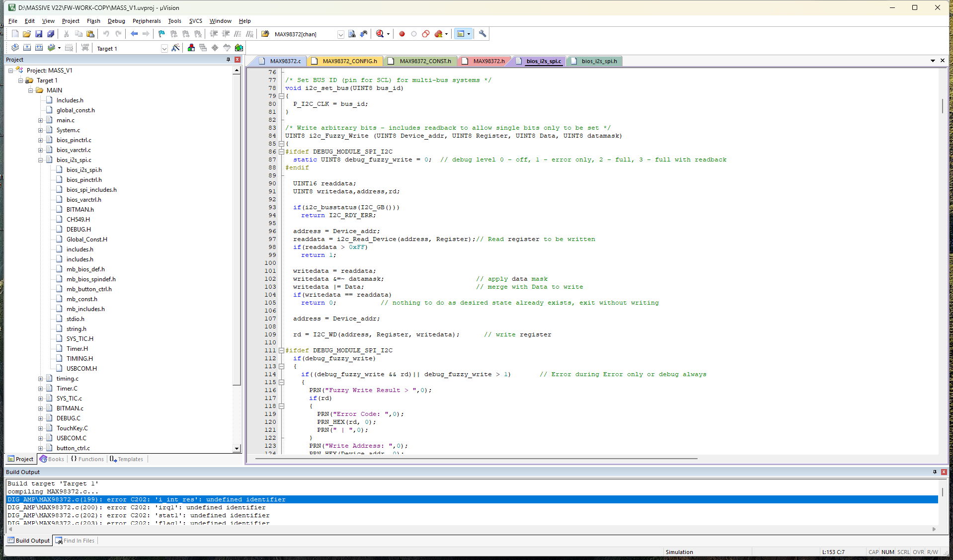Collapse the bios_i2s_spi.c tree node
Screen dimensions: 953x560
pyautogui.click(x=41, y=160)
